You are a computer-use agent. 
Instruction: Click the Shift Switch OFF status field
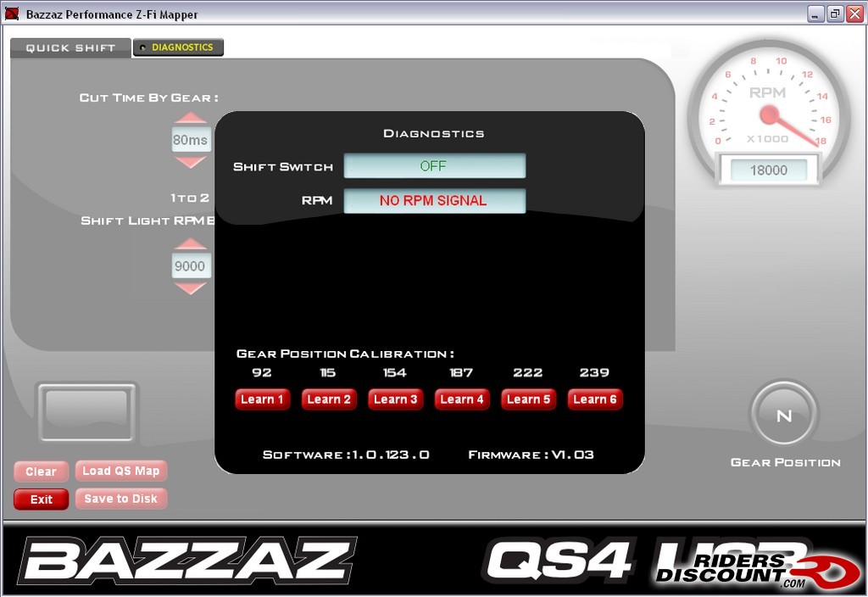click(x=435, y=166)
